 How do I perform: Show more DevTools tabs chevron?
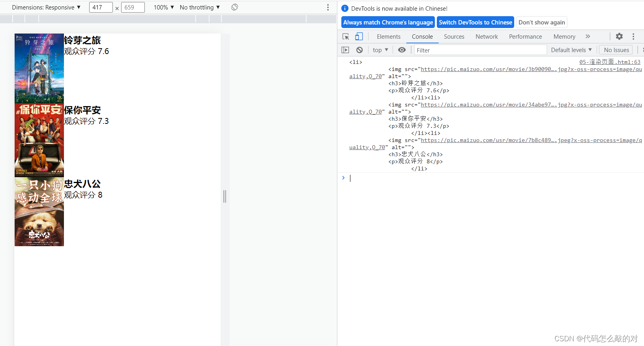click(x=588, y=36)
